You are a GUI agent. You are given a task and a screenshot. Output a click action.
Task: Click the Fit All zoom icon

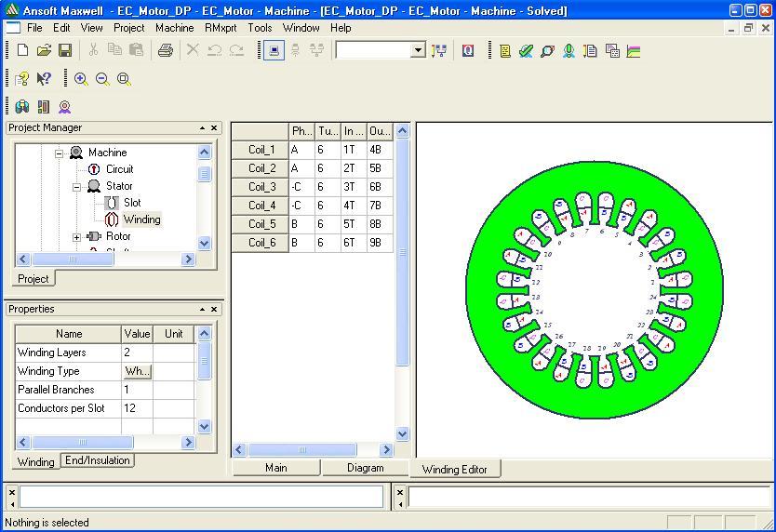(125, 79)
